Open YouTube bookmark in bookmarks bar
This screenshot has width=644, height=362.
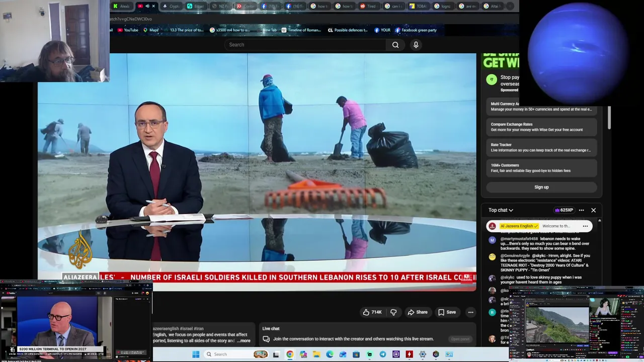click(128, 30)
